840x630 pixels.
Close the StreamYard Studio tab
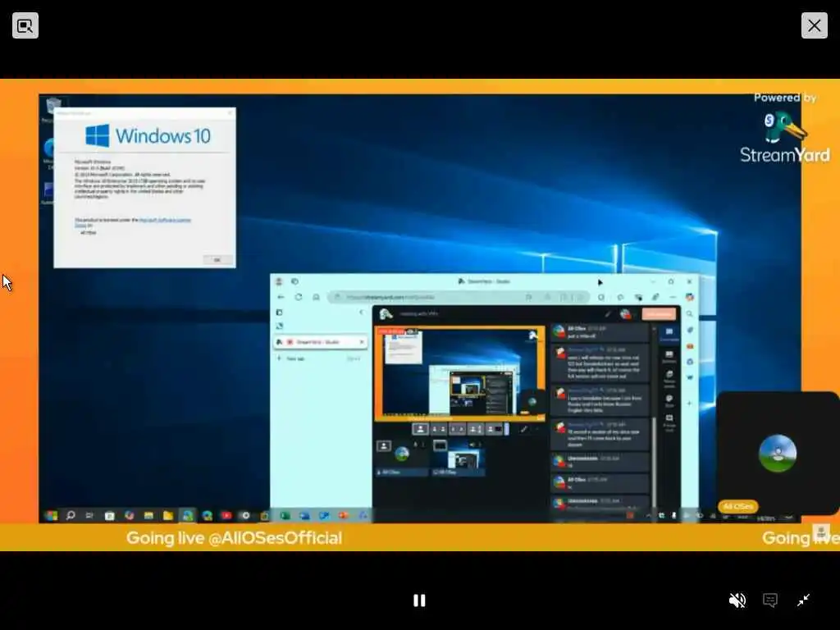click(x=362, y=342)
